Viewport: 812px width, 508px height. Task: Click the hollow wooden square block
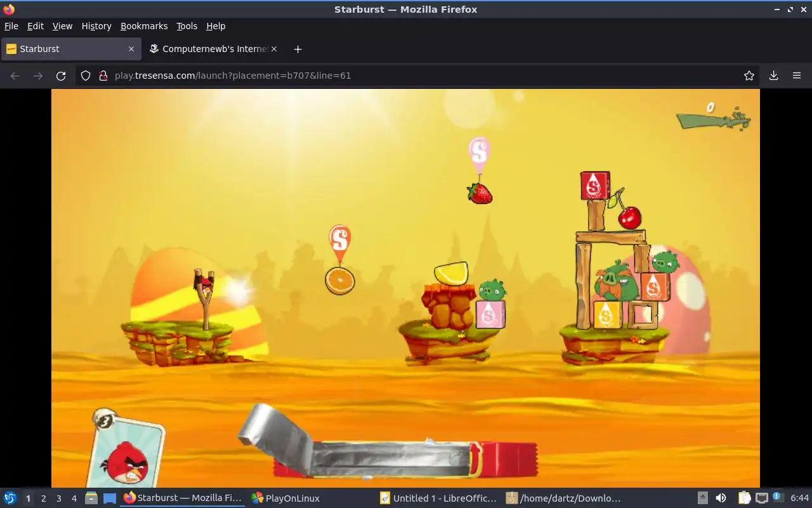point(643,315)
